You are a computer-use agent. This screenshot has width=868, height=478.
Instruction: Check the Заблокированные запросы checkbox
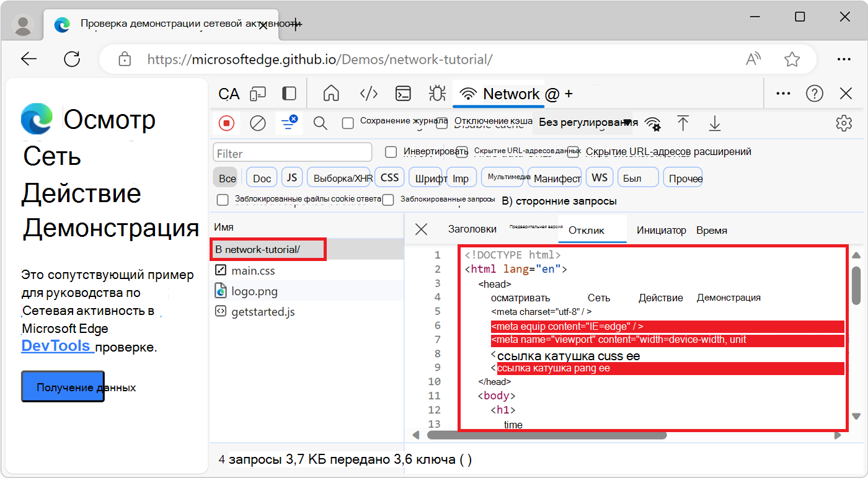click(x=388, y=200)
